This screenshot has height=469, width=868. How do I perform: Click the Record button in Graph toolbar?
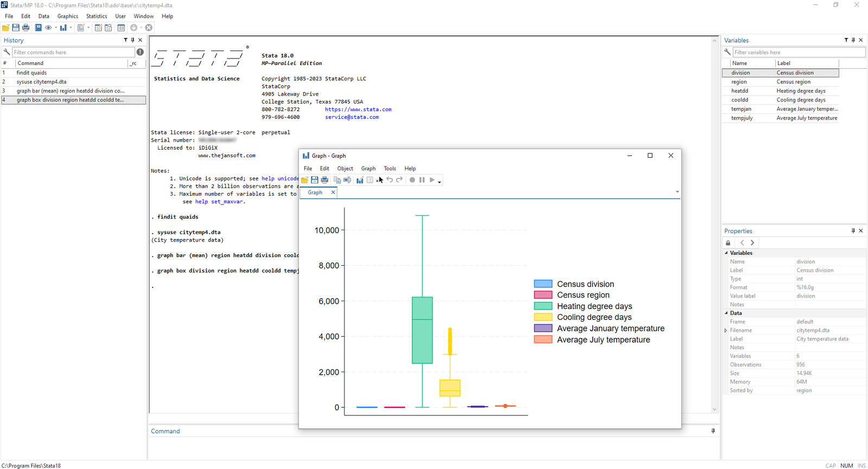click(x=412, y=180)
